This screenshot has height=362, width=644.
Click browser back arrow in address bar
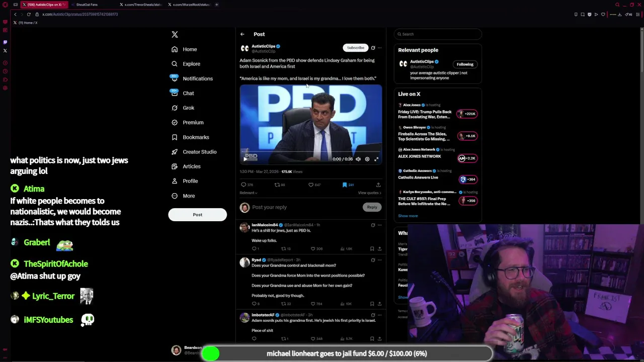point(15,14)
